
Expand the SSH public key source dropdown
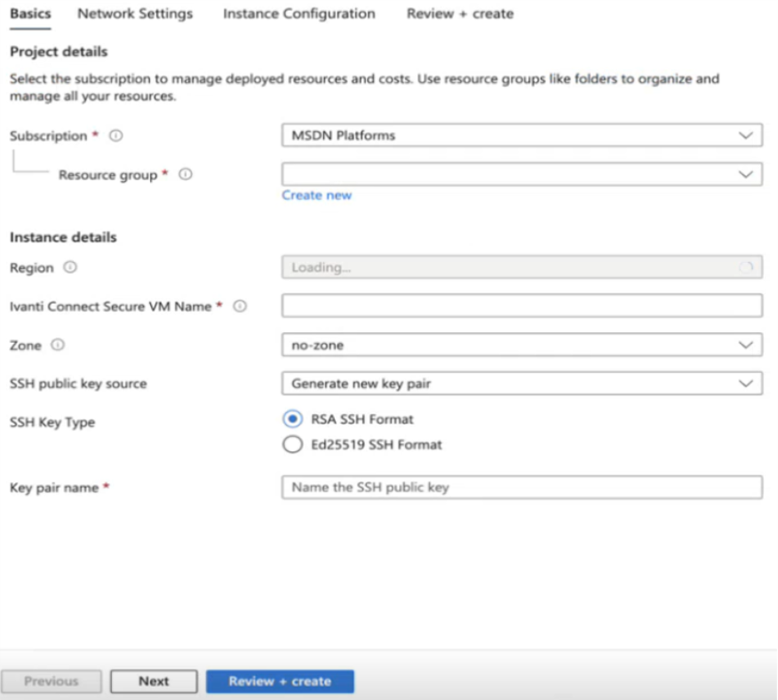tap(522, 383)
